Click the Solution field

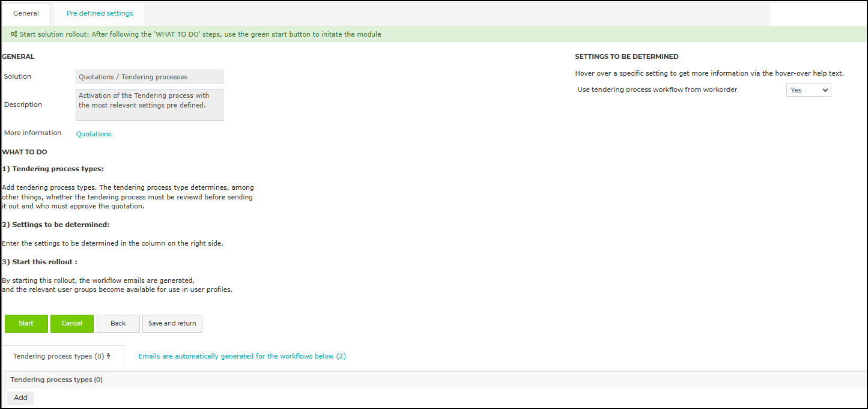tap(150, 77)
